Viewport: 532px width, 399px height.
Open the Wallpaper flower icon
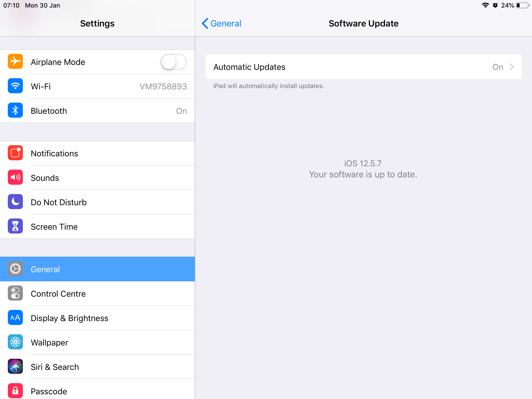(15, 342)
